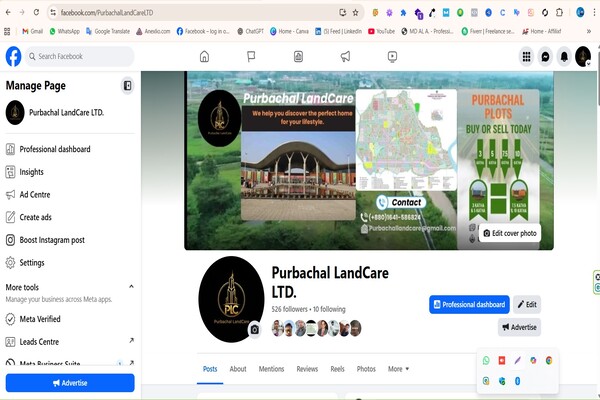The image size is (600, 400).
Task: Click the Edit cover photo button
Action: pos(510,233)
